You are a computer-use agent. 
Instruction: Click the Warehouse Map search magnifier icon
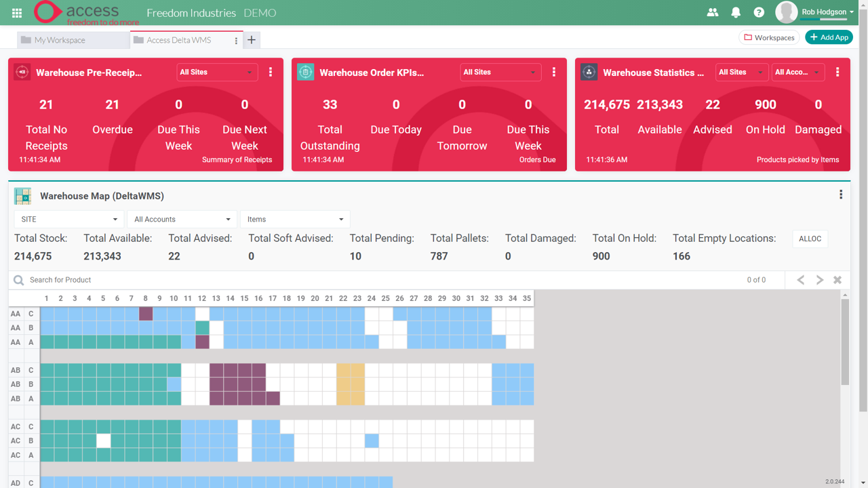(18, 279)
